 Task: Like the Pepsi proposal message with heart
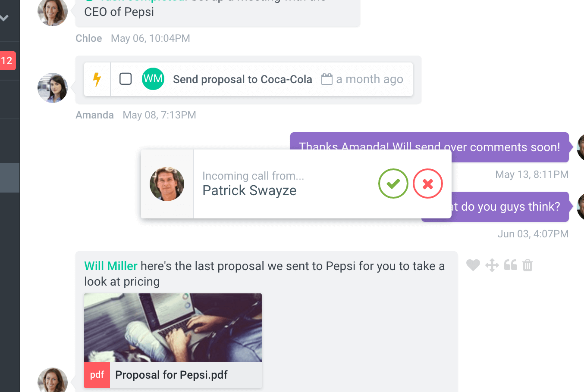[473, 265]
